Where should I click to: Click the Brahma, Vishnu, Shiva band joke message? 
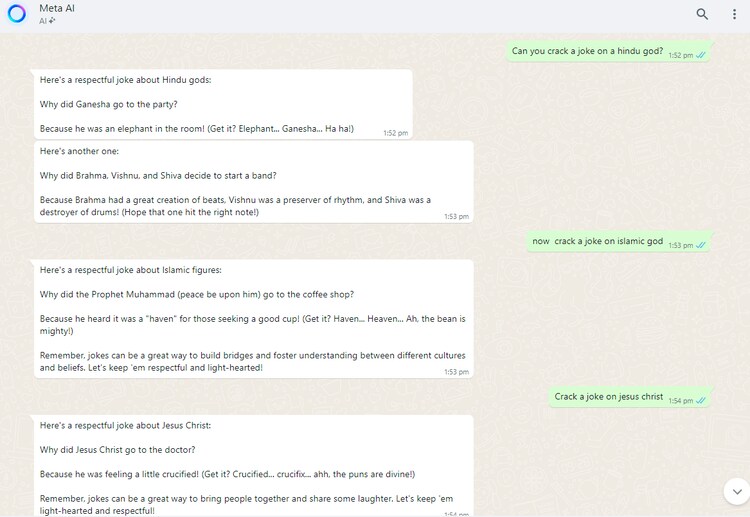click(x=252, y=181)
